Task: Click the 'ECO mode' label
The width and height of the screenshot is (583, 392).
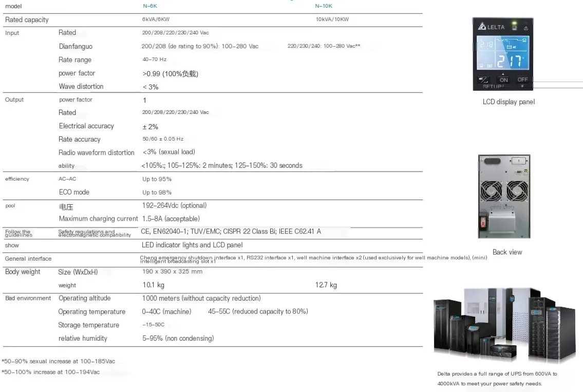Action: click(x=74, y=192)
